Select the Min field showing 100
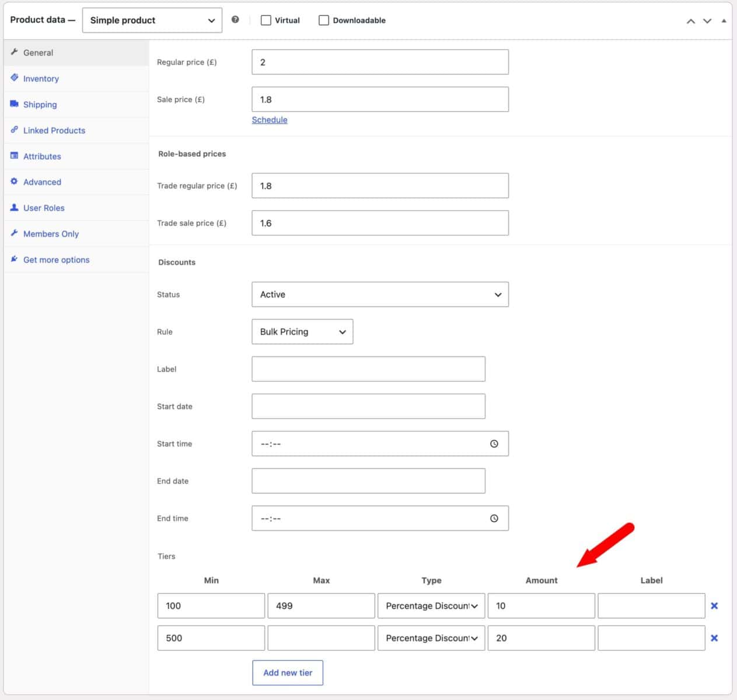Viewport: 737px width, 700px height. (211, 606)
